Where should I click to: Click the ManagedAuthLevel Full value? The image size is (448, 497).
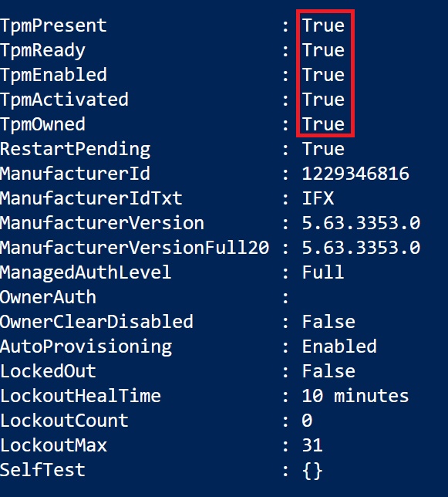tap(323, 272)
